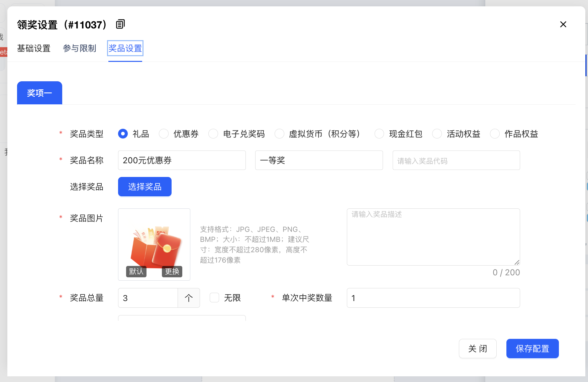Select the 奖项一 prize tab
The height and width of the screenshot is (382, 588).
[39, 93]
